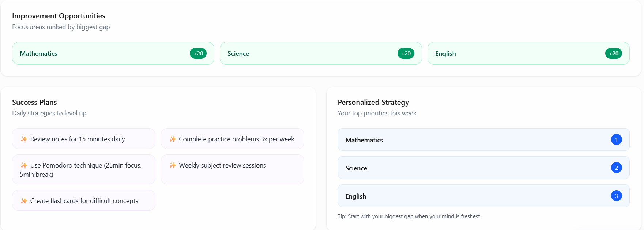Click sparkle icon next to Complete practice problems
The image size is (644, 230).
click(x=173, y=139)
